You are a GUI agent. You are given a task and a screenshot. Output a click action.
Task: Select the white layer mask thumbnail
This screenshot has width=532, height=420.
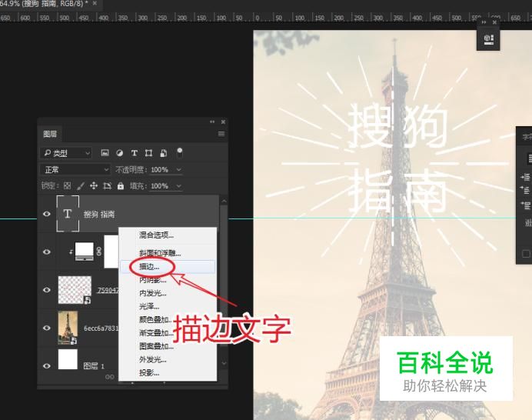click(x=111, y=252)
